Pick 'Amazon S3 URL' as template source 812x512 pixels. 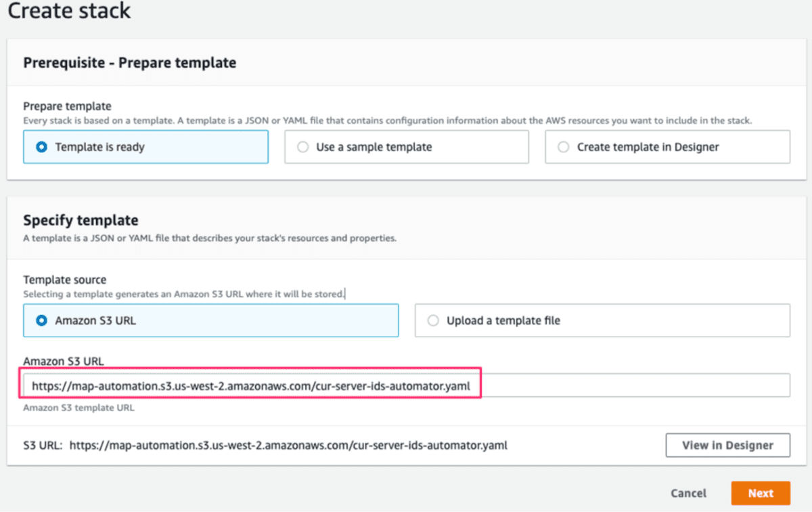41,320
